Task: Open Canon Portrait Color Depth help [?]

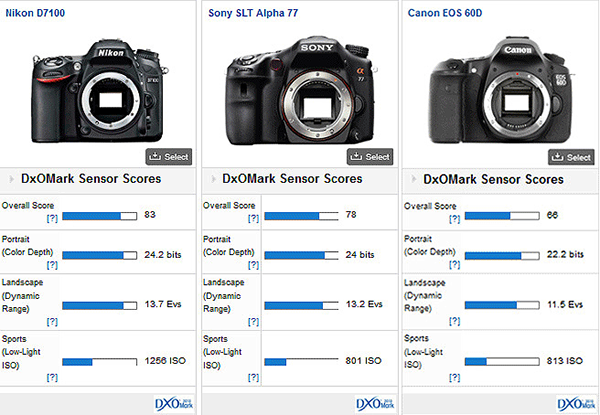Action: tap(455, 265)
